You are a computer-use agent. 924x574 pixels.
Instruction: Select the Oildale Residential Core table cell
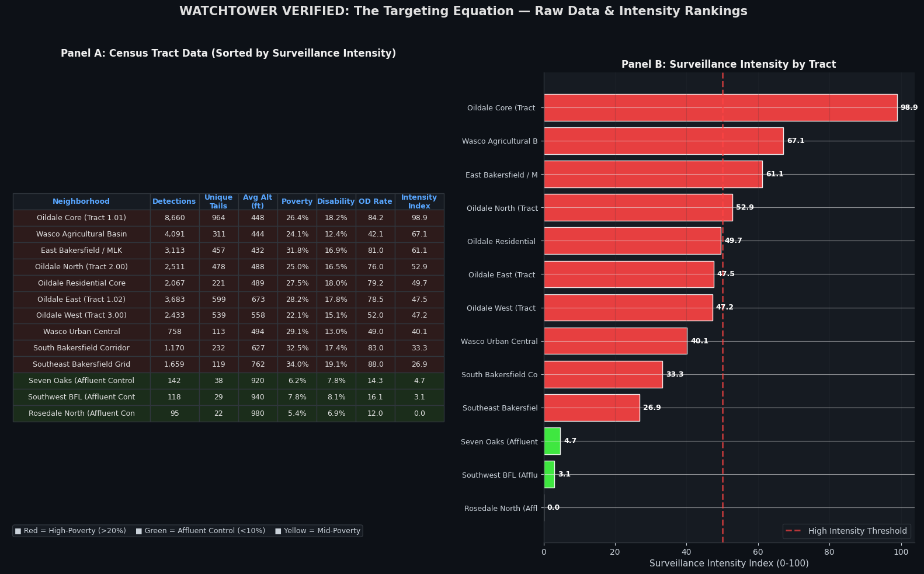[81, 283]
